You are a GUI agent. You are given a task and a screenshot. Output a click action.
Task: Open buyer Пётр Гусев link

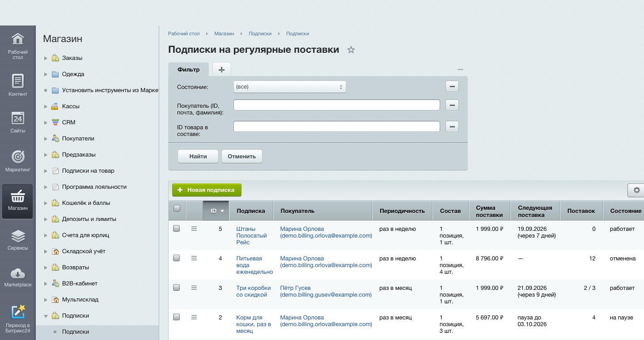click(326, 291)
